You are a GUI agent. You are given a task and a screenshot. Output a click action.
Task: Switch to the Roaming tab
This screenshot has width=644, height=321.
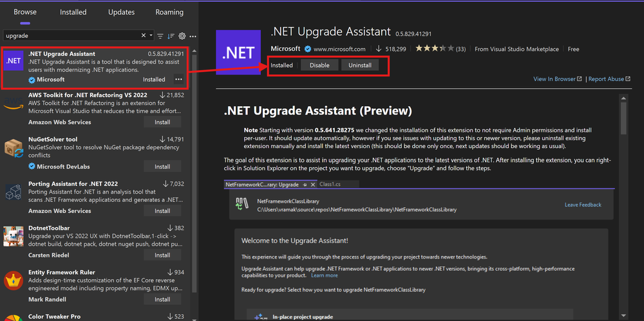pyautogui.click(x=169, y=12)
